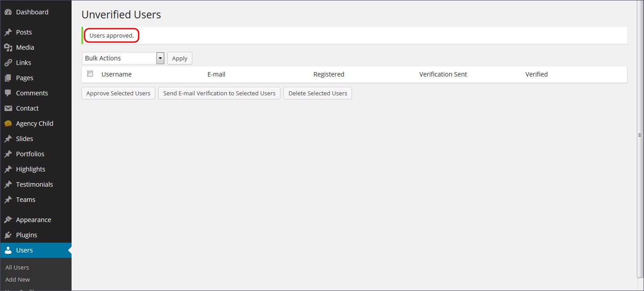The height and width of the screenshot is (291, 644).
Task: Open the Bulk Actions dropdown
Action: [x=123, y=58]
